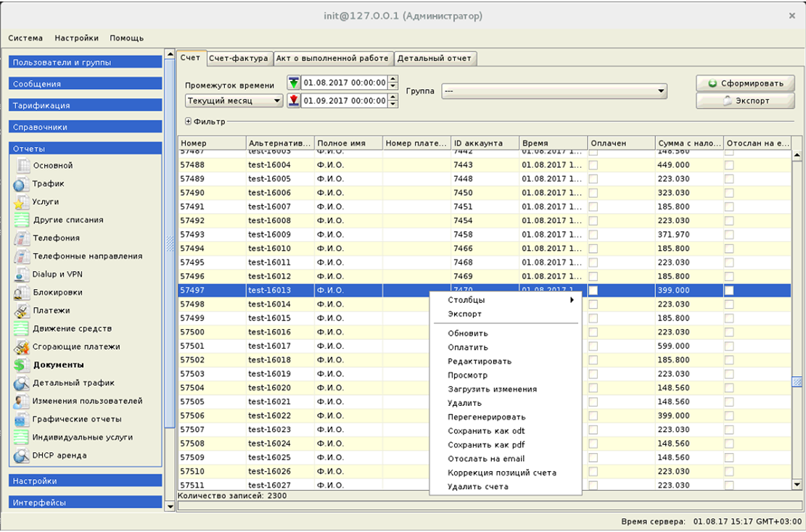Choose Сохранить как pdf from context menu
The image size is (806, 532).
[x=506, y=445]
